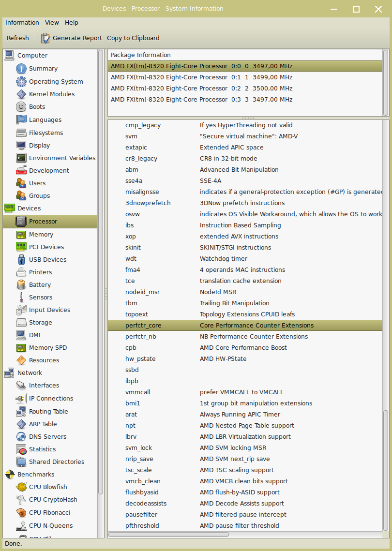Open the CPU Fibonacci shell icon

click(21, 513)
